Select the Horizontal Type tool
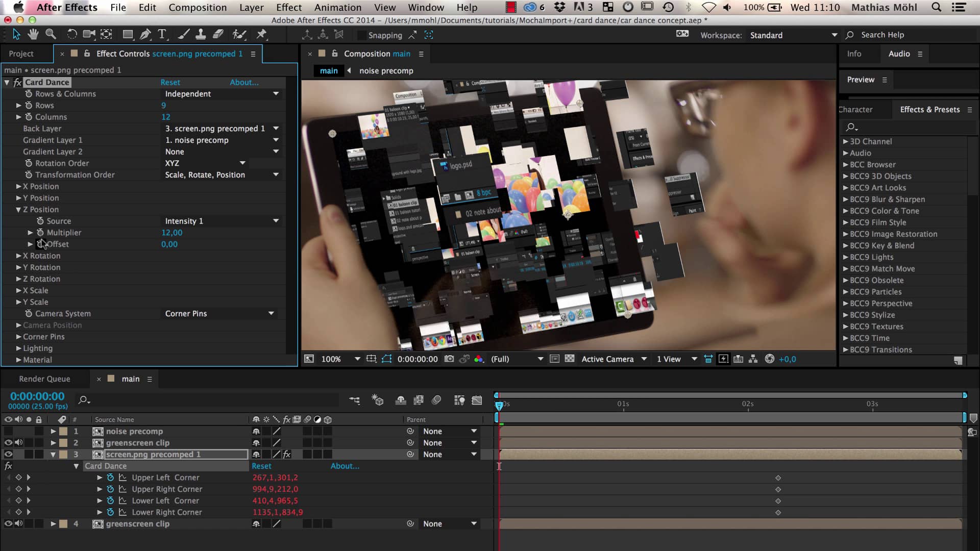 click(162, 34)
